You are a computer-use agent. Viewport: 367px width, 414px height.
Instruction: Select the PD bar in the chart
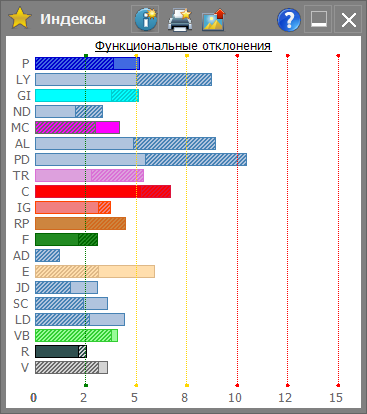[x=141, y=160]
